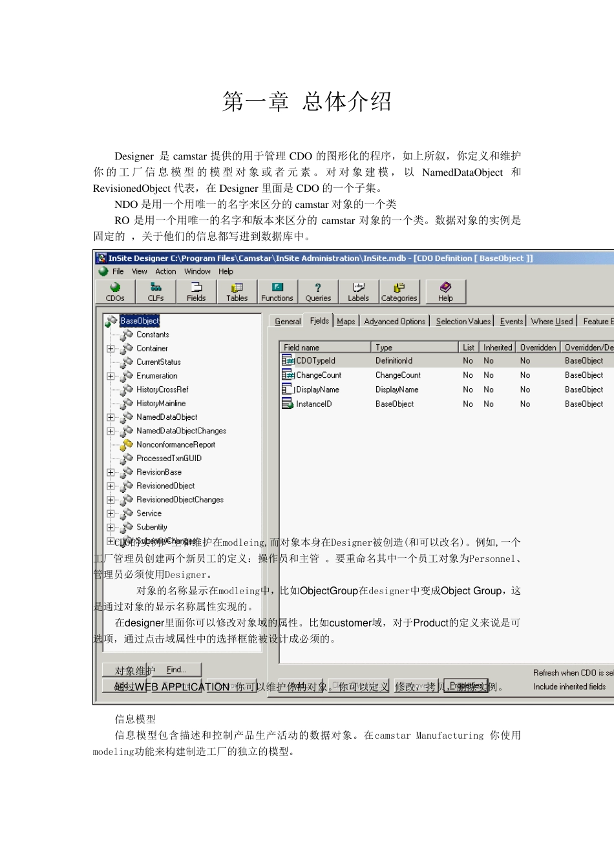
Task: Click the List column header
Action: [x=469, y=347]
